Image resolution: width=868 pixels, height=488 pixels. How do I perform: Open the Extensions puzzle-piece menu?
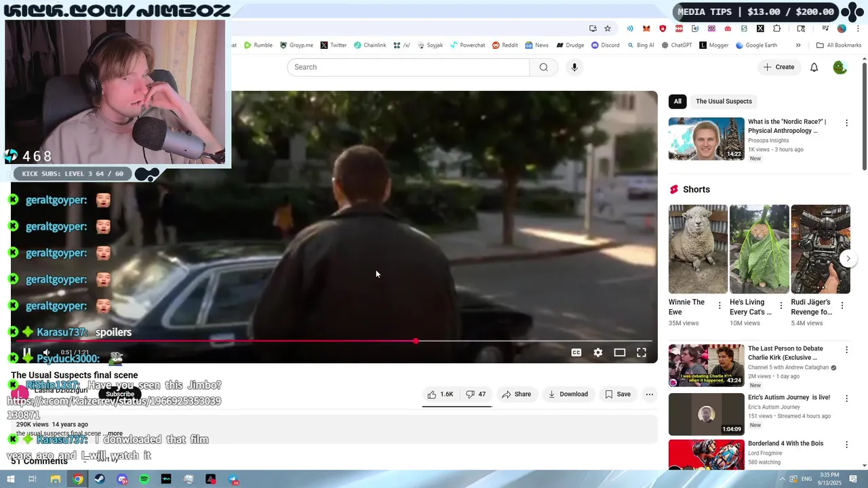pyautogui.click(x=776, y=28)
